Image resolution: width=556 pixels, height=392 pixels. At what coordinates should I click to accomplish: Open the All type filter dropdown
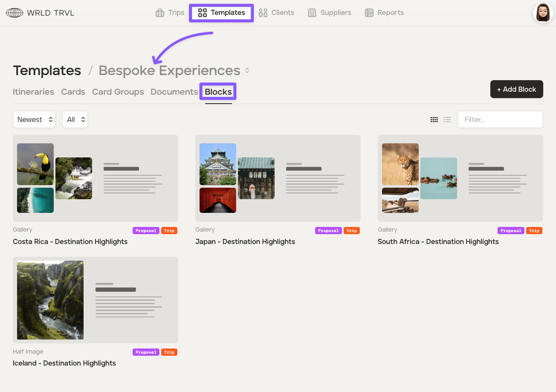click(75, 120)
